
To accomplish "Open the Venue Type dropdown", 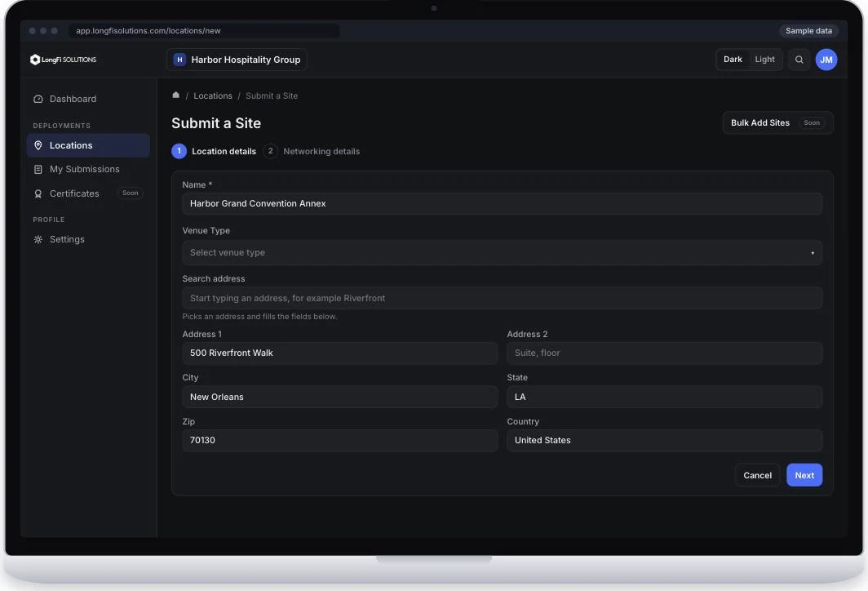I will coord(502,252).
